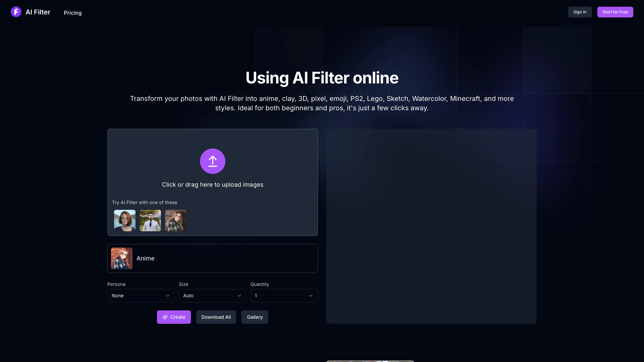Click the AI Filter brand name text

tap(38, 12)
